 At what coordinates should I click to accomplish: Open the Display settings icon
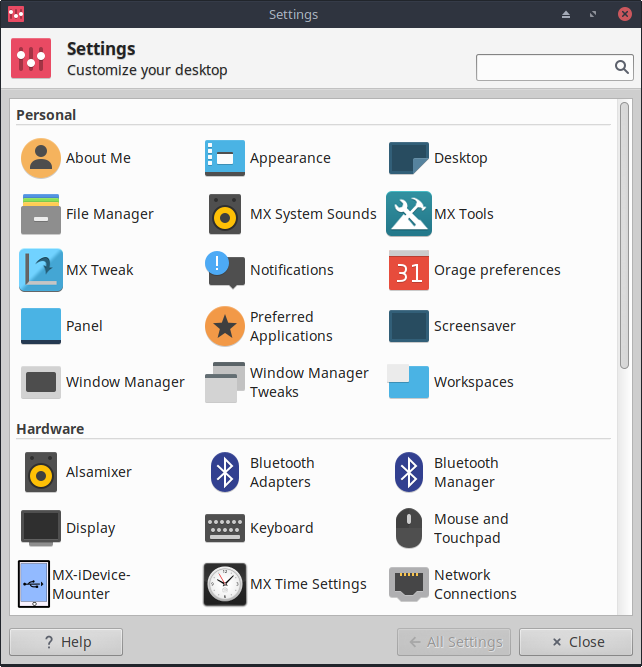coord(41,528)
